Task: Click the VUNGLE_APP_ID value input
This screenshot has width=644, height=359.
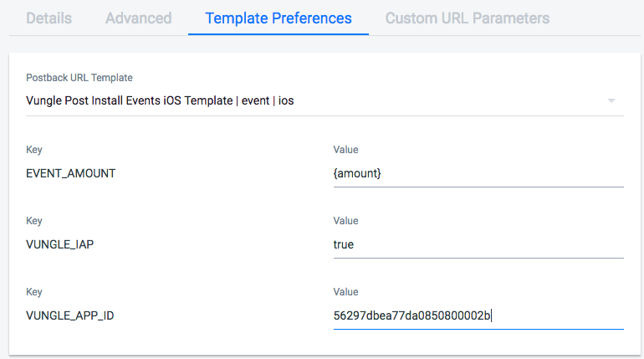Action: click(478, 315)
